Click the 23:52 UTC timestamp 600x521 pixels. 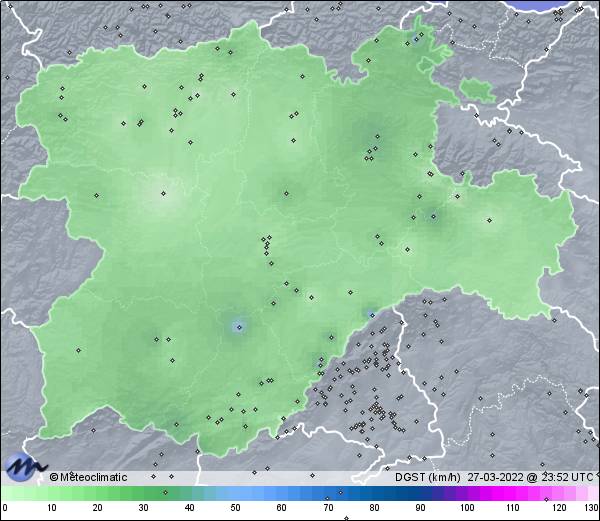565,477
